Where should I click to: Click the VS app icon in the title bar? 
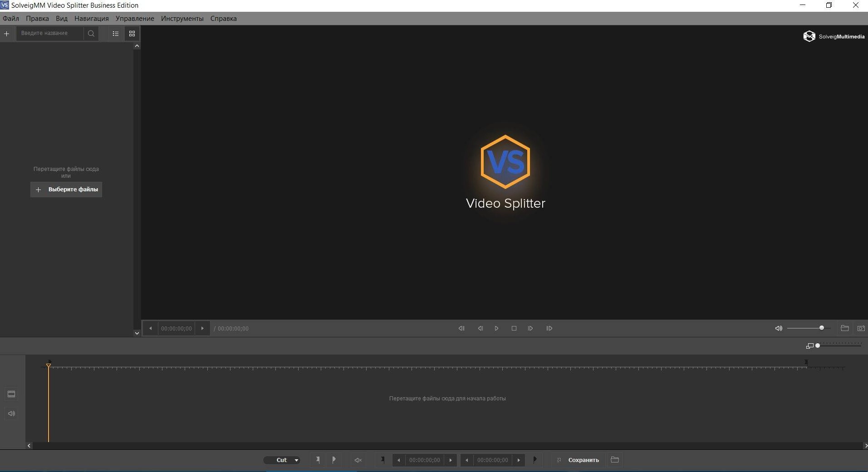[x=5, y=5]
